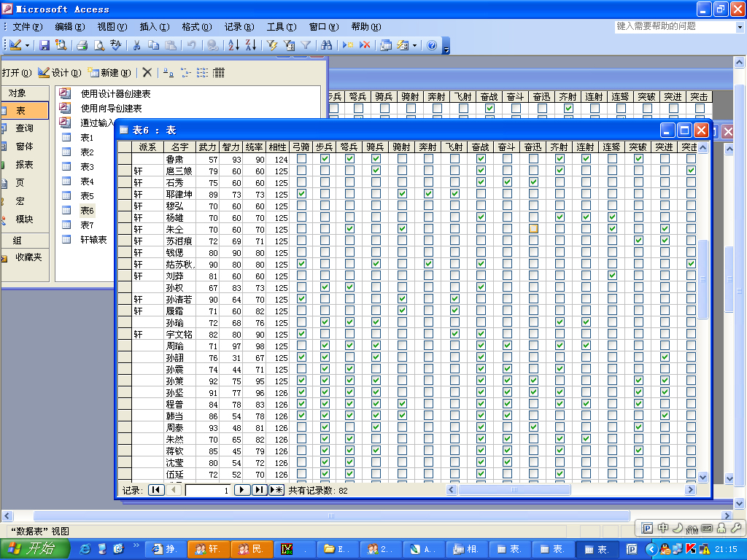
Task: Open the New Object dropdown arrow
Action: [414, 45]
